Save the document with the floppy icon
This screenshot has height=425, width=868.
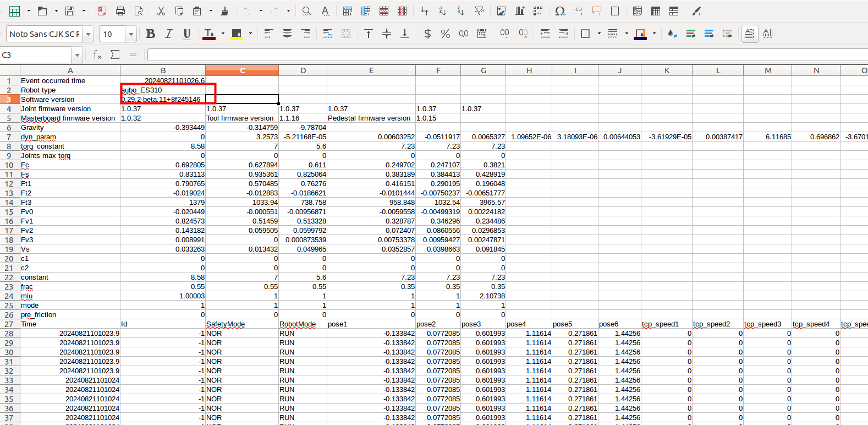pyautogui.click(x=70, y=11)
